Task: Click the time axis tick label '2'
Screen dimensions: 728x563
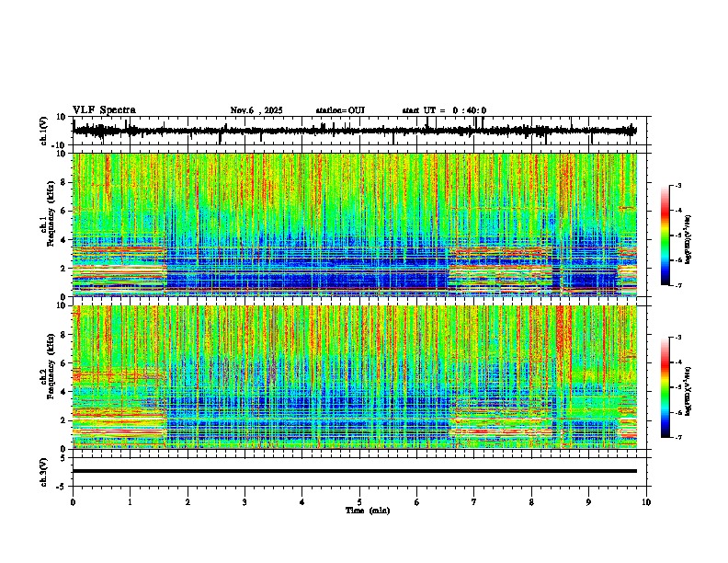Action: point(188,502)
